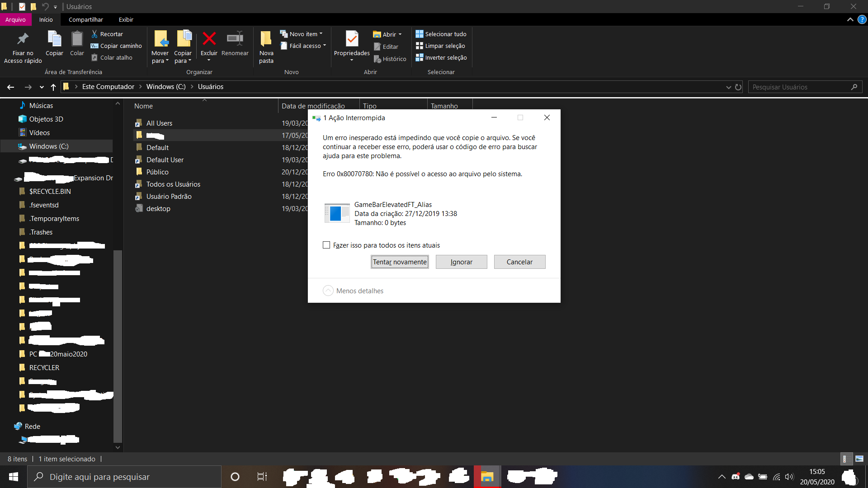Select Recortar scissors option
868x488 pixels.
click(x=107, y=34)
